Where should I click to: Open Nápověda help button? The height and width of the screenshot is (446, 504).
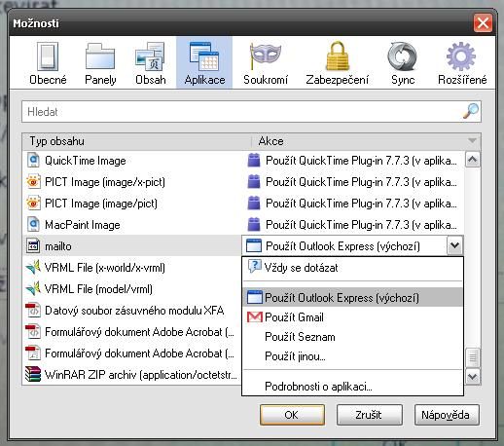point(447,415)
